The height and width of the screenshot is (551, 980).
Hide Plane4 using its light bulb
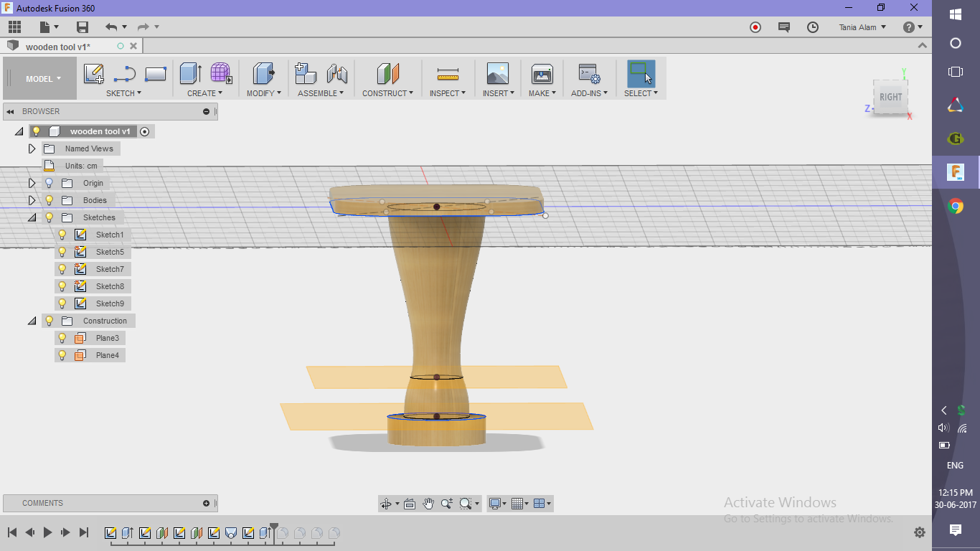click(x=62, y=355)
